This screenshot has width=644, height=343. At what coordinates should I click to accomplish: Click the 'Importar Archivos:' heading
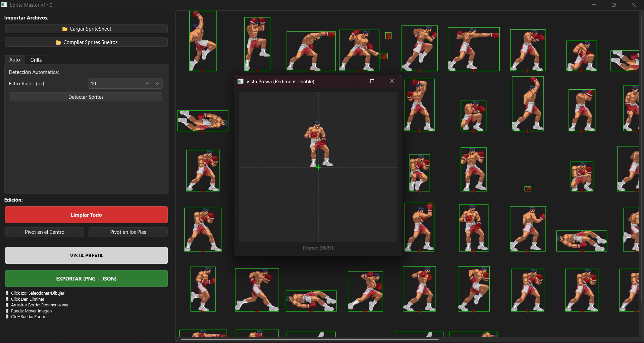[27, 18]
